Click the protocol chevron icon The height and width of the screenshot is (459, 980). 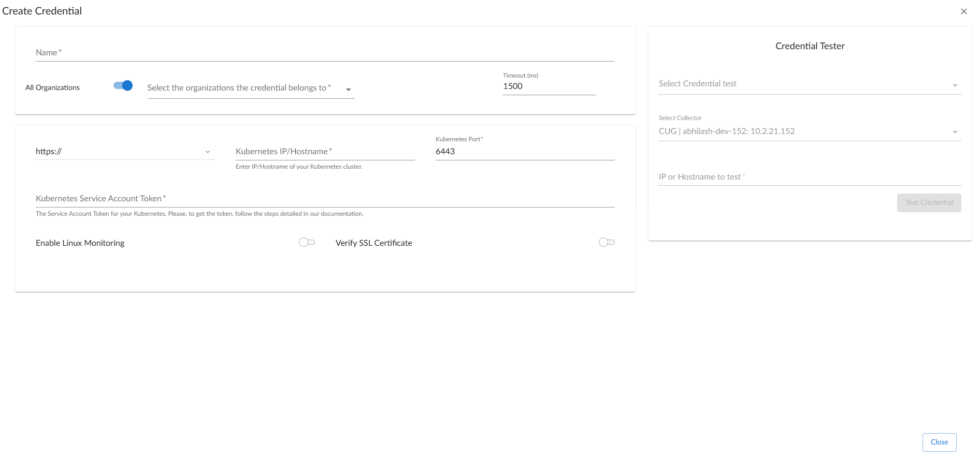pos(208,152)
